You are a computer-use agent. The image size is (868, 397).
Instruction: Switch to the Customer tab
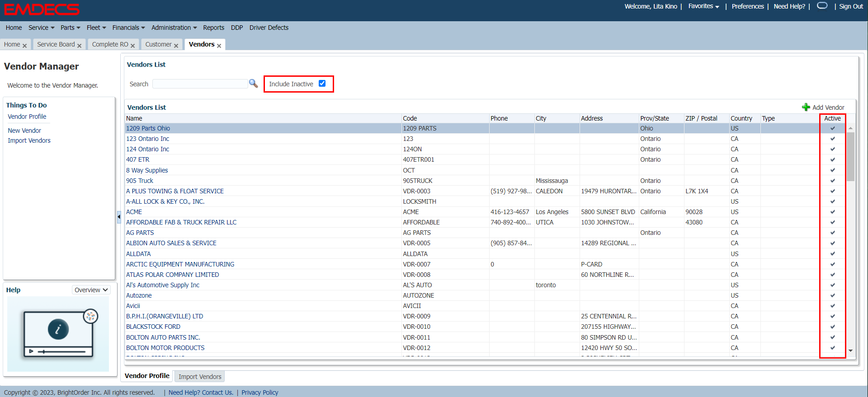pos(158,44)
